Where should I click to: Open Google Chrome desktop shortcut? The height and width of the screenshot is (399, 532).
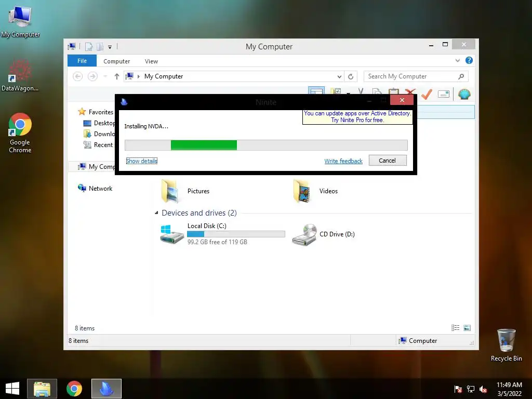20,133
